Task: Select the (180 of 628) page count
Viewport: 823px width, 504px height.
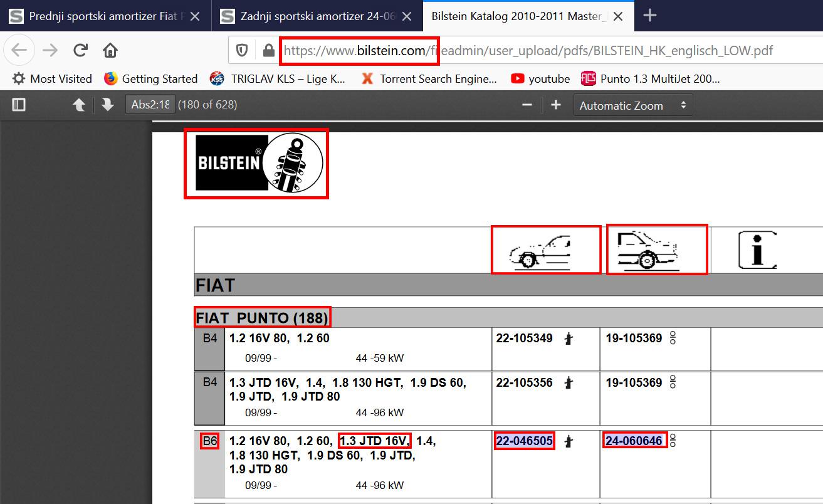Action: pos(207,105)
